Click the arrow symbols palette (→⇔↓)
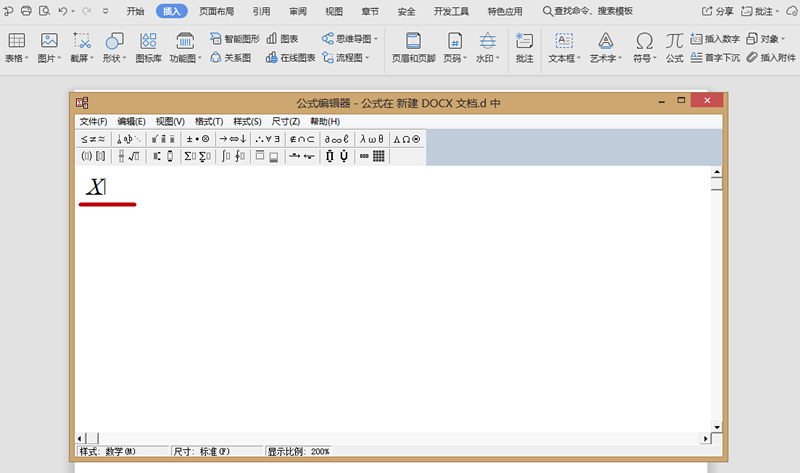The height and width of the screenshot is (473, 800). 232,139
